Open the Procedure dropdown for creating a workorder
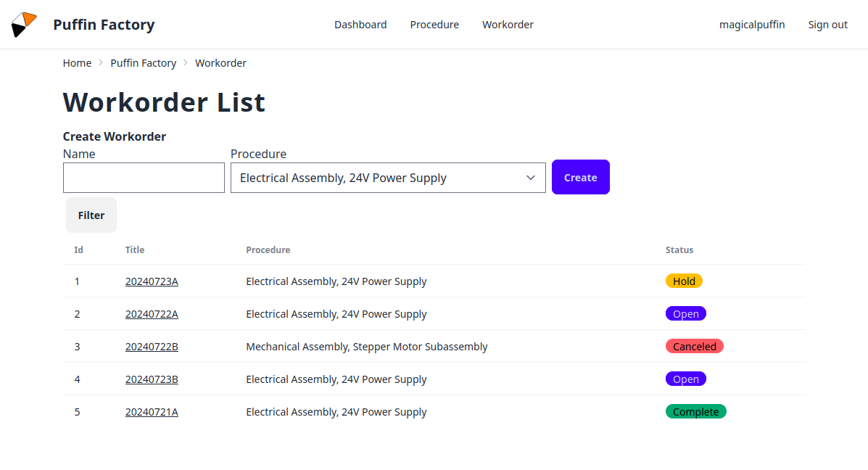Viewport: 868px width, 470px height. pyautogui.click(x=388, y=177)
